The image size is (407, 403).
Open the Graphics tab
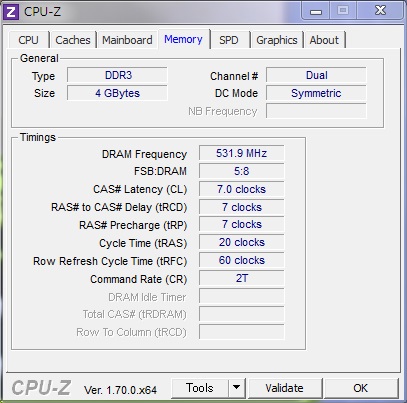point(277,40)
